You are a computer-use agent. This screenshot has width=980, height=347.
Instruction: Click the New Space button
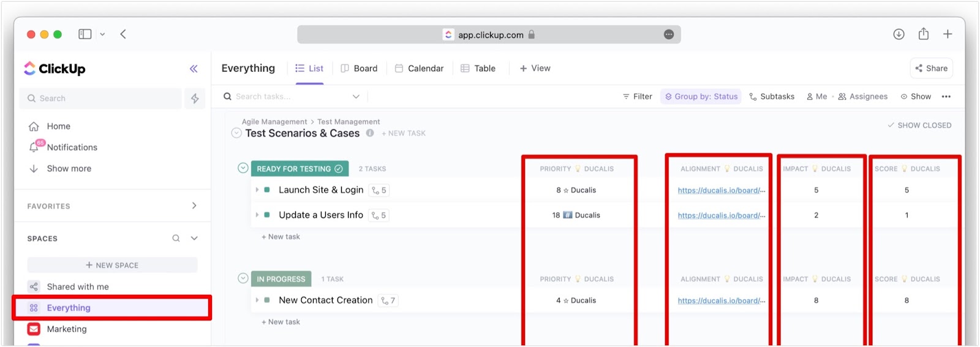tap(112, 265)
